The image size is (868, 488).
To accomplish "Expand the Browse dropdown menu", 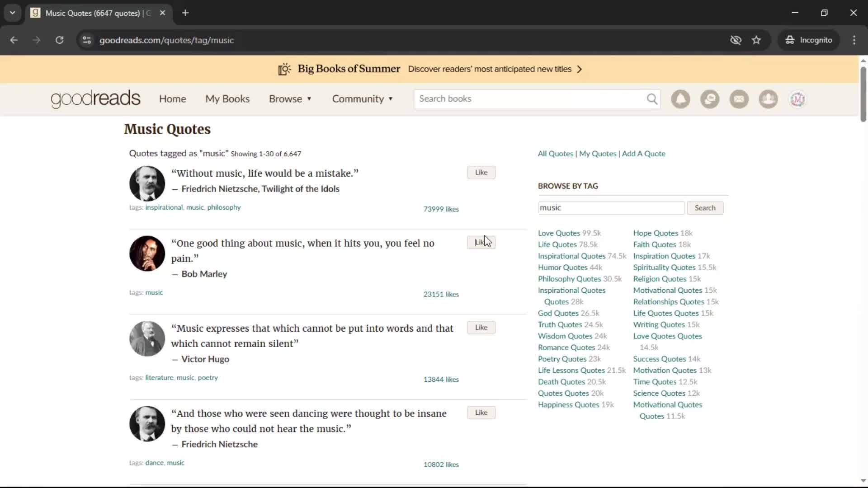I will (x=290, y=99).
